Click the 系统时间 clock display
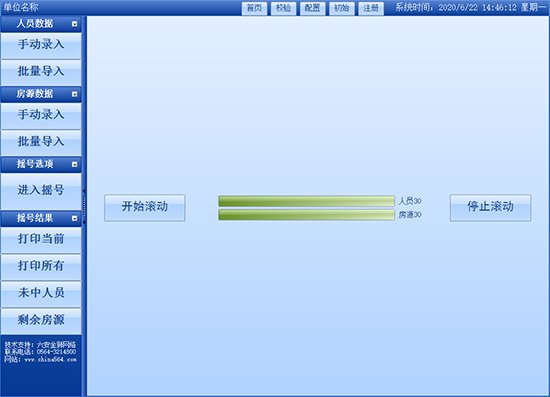Screen dimensions: 550x397 [471, 7]
